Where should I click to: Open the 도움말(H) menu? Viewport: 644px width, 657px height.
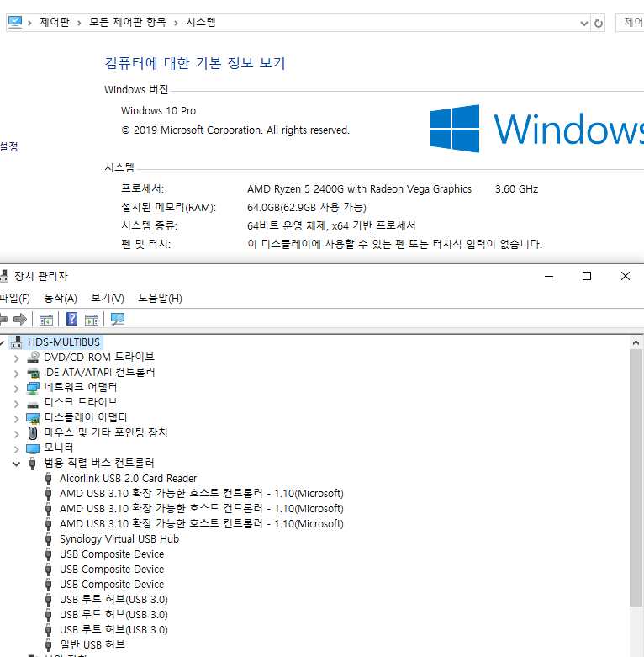pyautogui.click(x=160, y=299)
